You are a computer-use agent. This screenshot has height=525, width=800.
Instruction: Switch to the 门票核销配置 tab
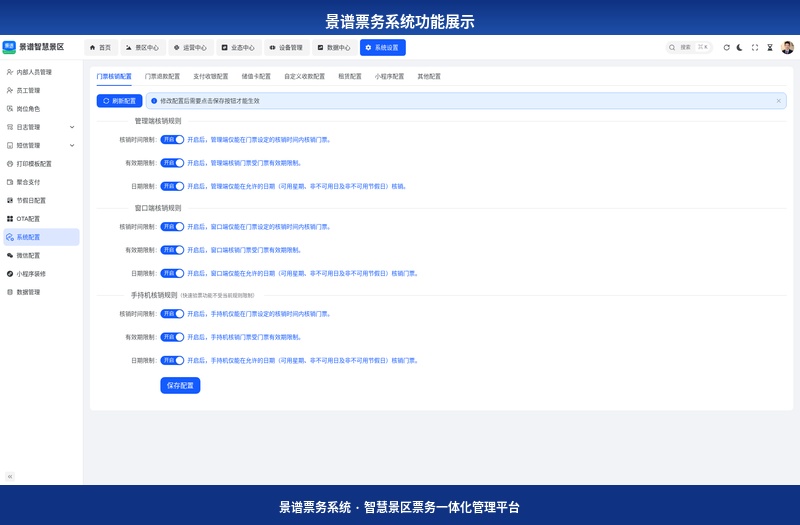(x=114, y=77)
